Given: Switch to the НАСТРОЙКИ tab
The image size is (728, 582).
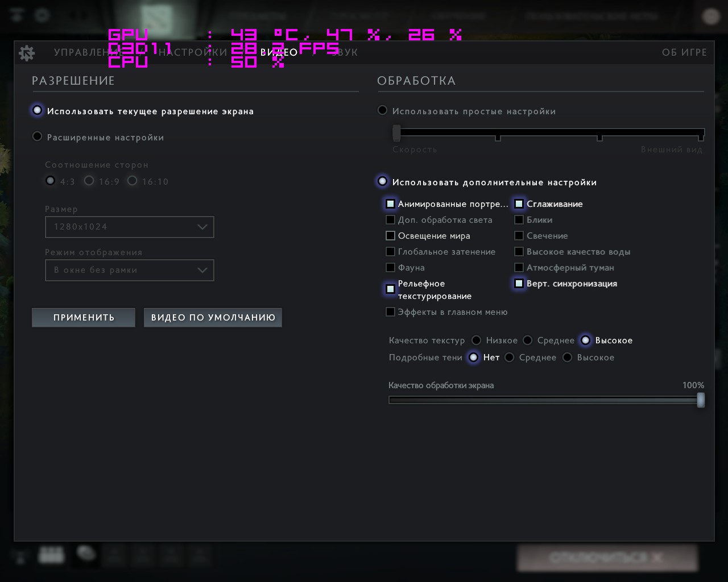Looking at the screenshot, I should pyautogui.click(x=193, y=52).
